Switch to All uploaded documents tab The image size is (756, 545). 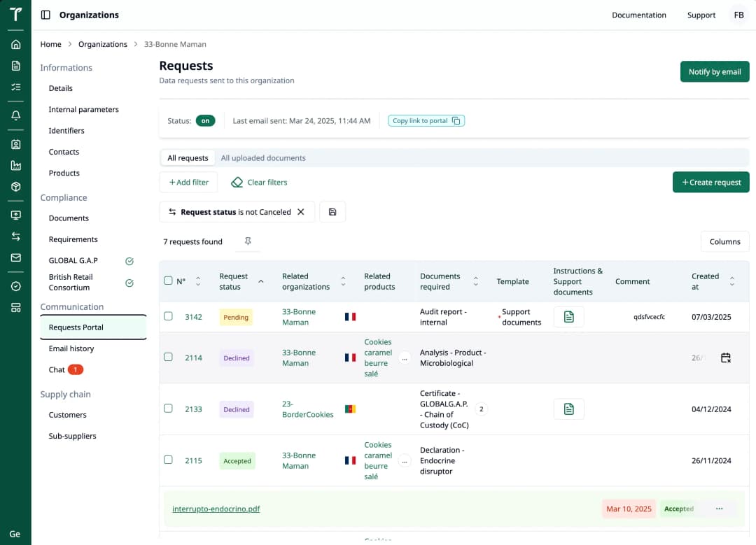tap(263, 158)
